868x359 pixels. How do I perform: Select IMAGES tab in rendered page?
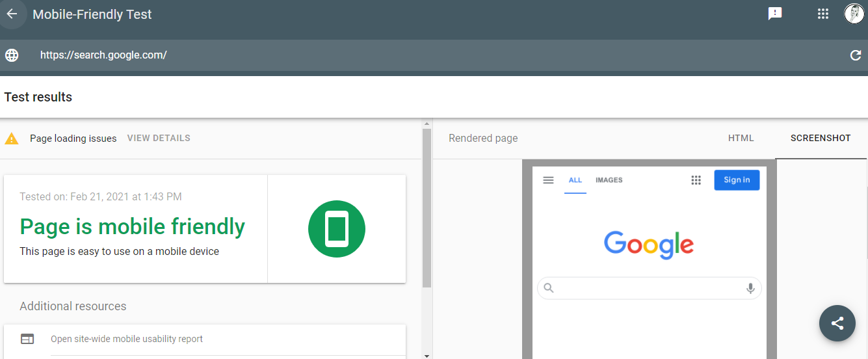point(609,180)
